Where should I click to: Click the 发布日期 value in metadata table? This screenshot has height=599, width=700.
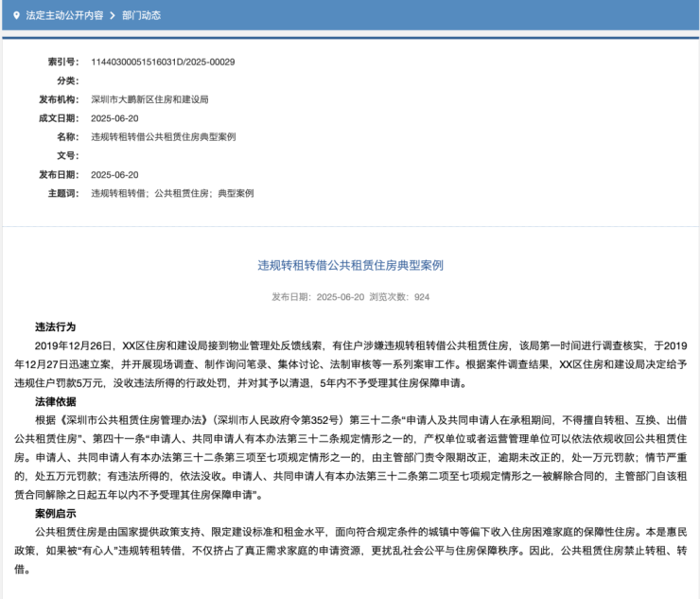click(x=114, y=175)
